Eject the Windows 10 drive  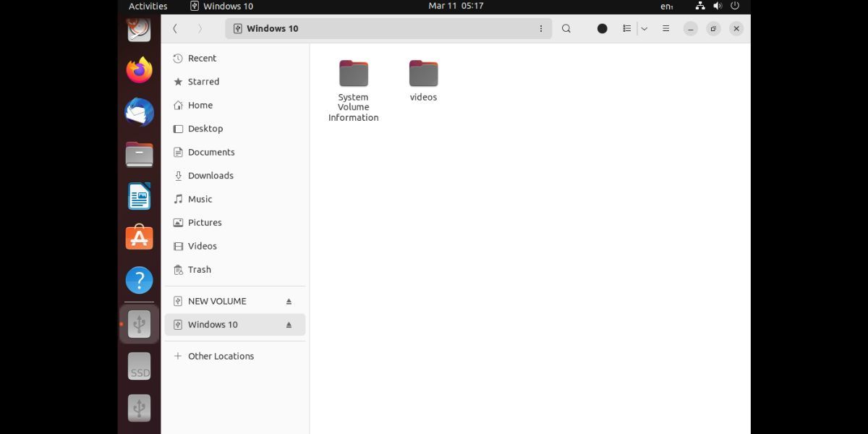click(289, 325)
